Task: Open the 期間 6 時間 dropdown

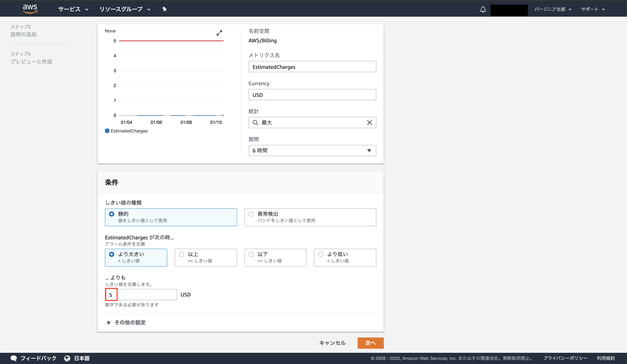Action: point(312,150)
